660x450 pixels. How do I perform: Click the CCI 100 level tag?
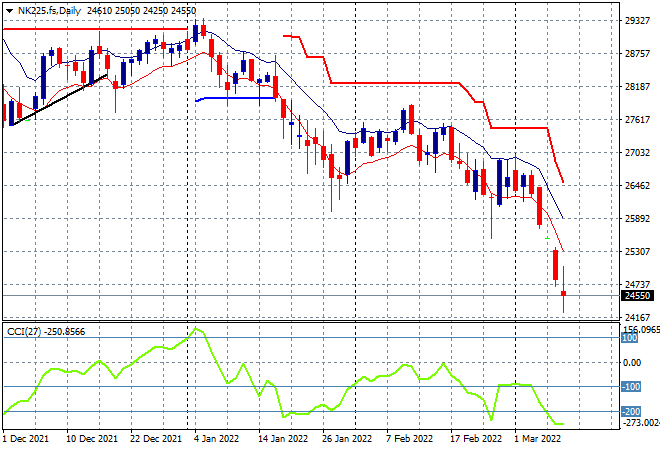630,338
